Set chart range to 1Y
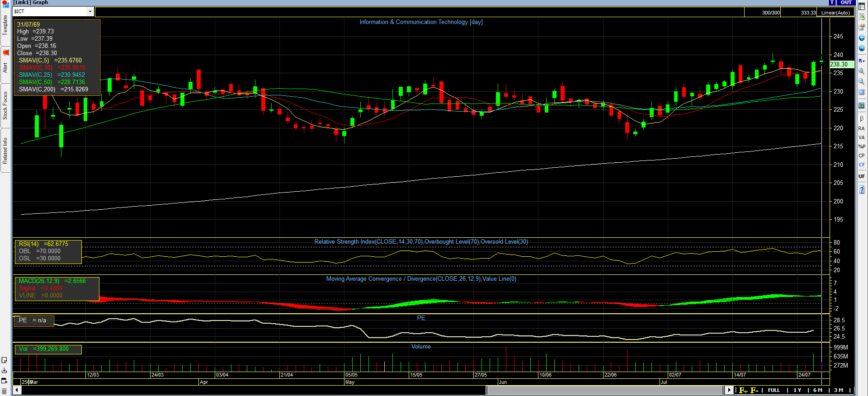Image resolution: width=868 pixels, height=396 pixels. pyautogui.click(x=797, y=390)
